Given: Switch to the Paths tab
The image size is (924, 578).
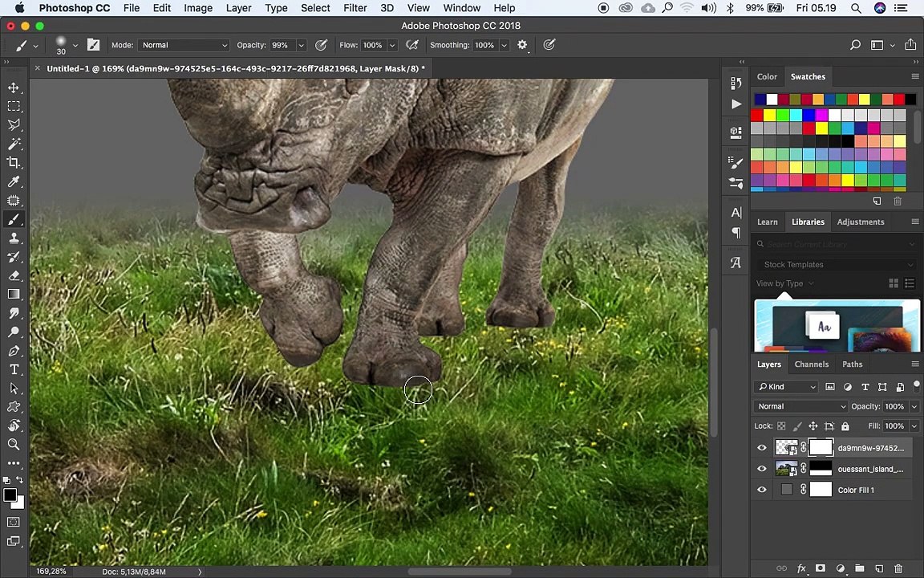Looking at the screenshot, I should (x=852, y=364).
